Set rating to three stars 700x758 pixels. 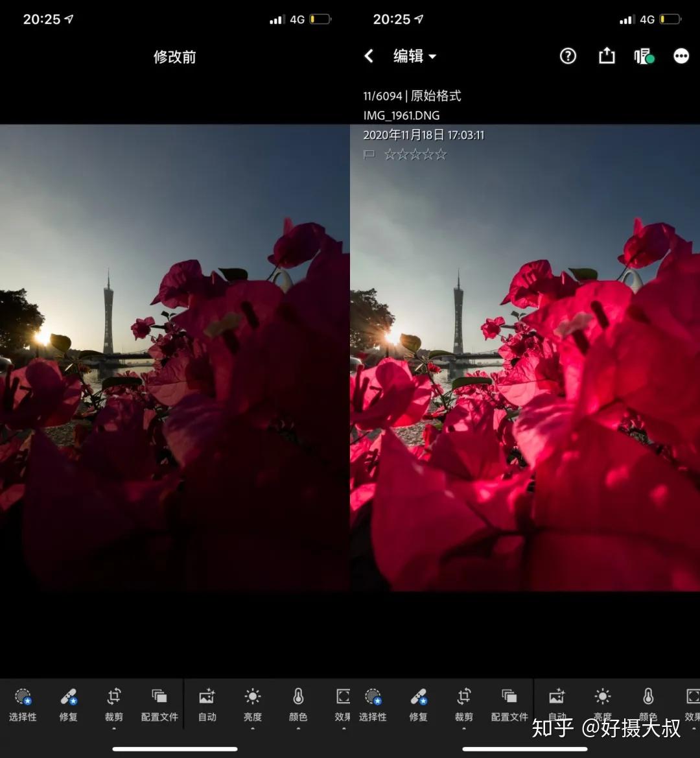click(x=415, y=155)
